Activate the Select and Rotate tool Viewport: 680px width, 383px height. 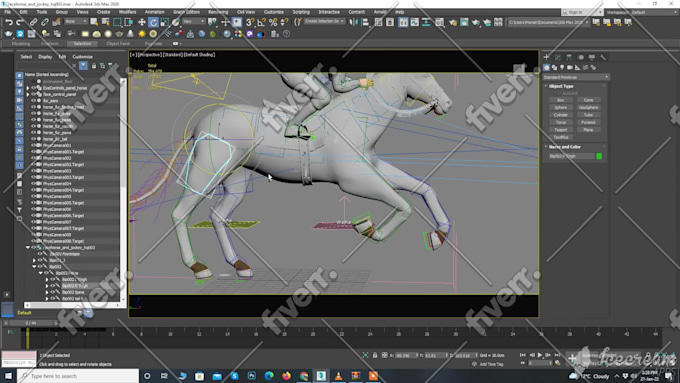tap(153, 22)
